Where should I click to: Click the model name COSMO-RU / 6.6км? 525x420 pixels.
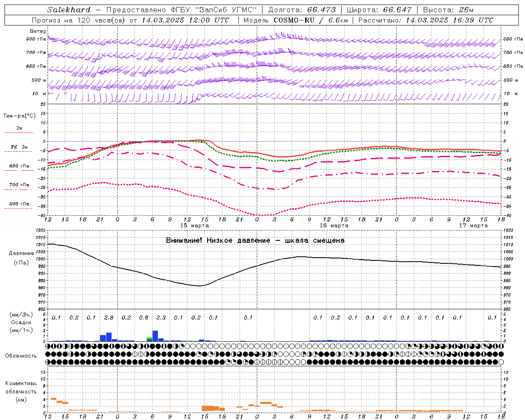310,20
